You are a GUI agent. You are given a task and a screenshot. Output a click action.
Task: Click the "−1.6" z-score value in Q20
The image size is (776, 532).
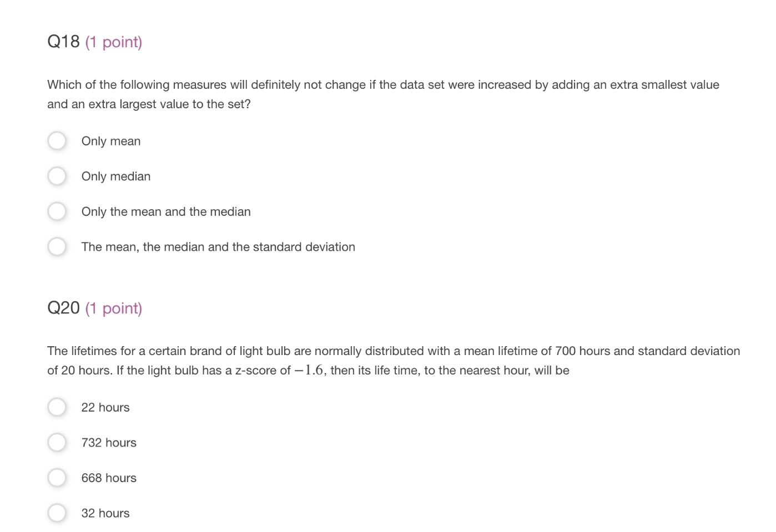click(x=308, y=369)
